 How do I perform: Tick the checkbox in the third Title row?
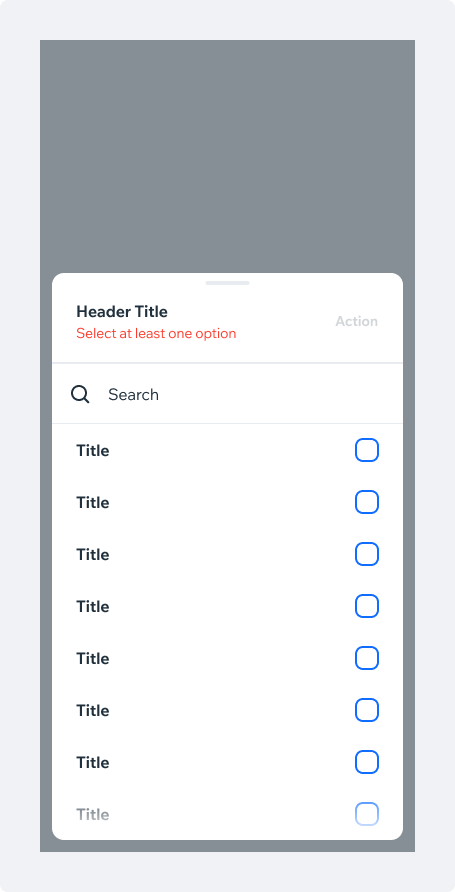[367, 554]
